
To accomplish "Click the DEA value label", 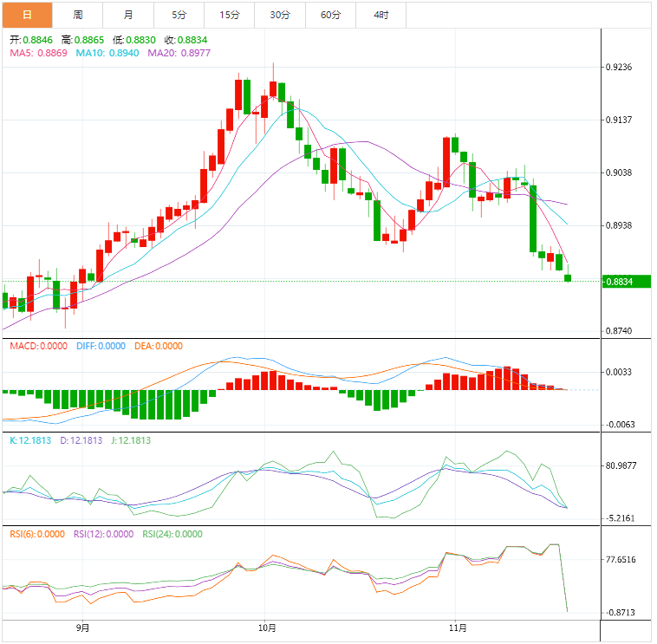I will pyautogui.click(x=158, y=346).
